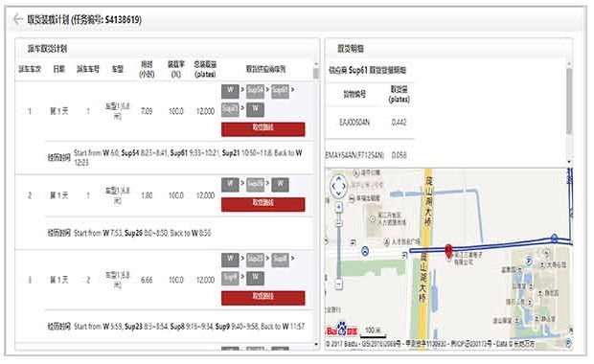Open route button for dispatch row 2
Image resolution: width=594 pixels, height=364 pixels.
(x=263, y=204)
